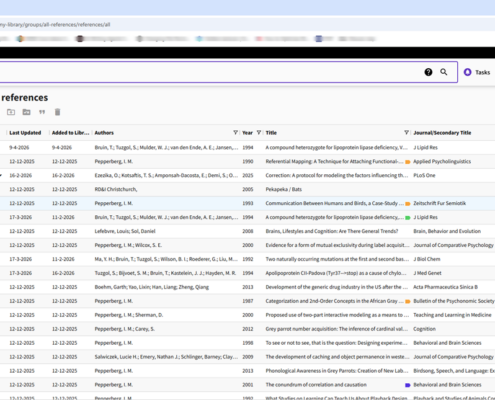Click orange tag on Communication Between Humans row

coord(407,204)
